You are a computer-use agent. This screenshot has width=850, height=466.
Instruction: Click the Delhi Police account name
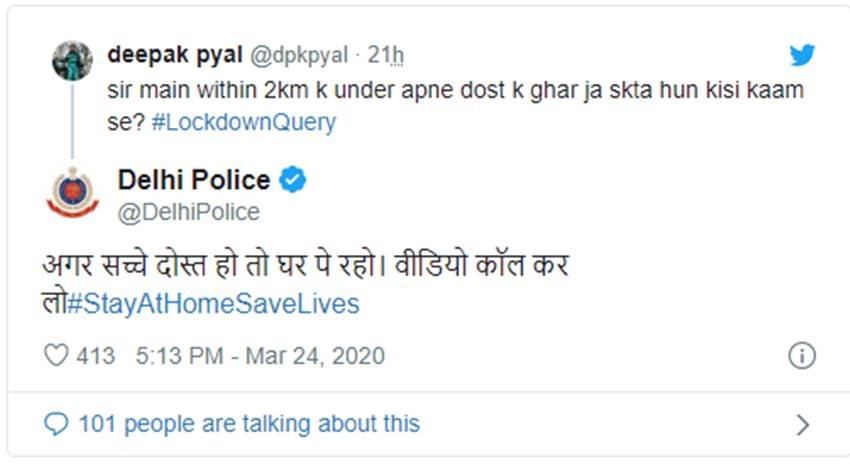coord(194,181)
